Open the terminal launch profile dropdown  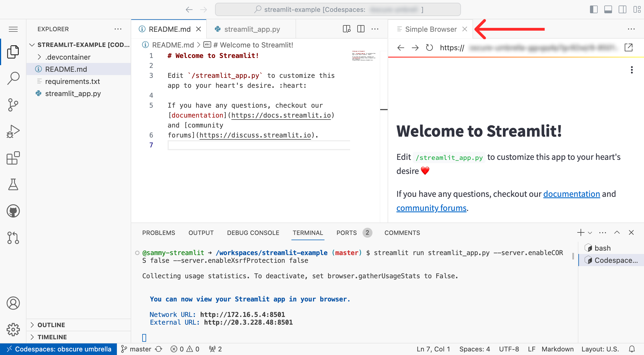tap(590, 232)
